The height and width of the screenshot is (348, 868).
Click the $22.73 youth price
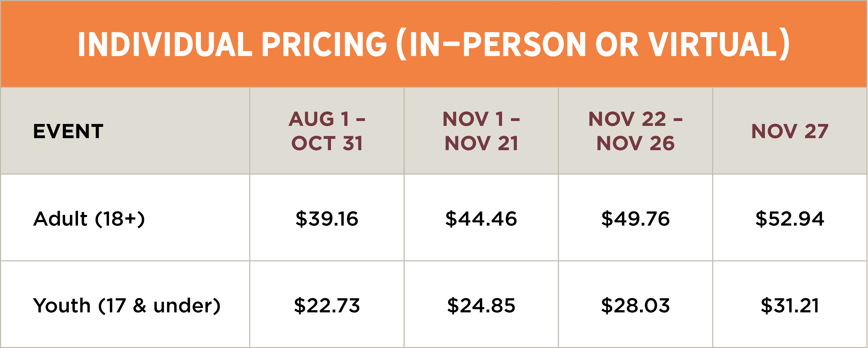327,306
